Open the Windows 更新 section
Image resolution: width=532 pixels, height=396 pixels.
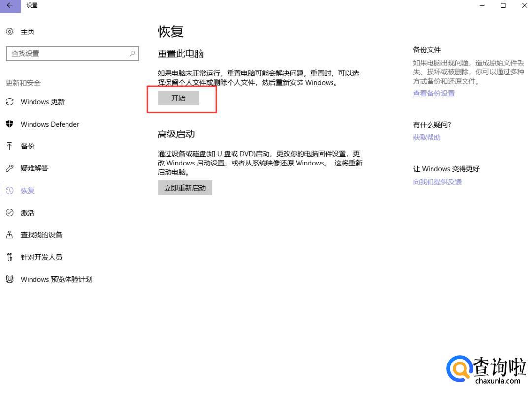tap(42, 102)
